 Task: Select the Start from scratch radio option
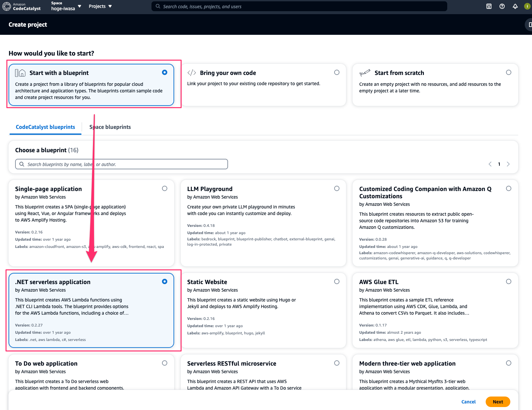(509, 72)
